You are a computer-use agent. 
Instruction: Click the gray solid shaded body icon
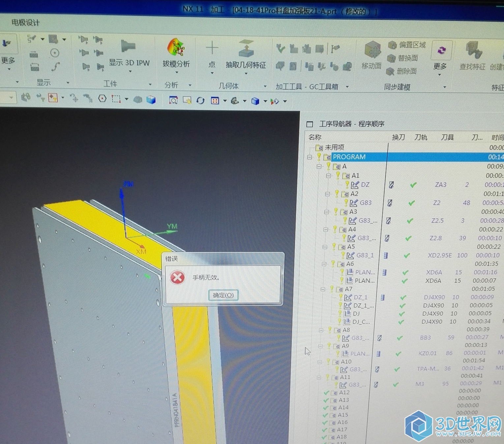point(138,99)
